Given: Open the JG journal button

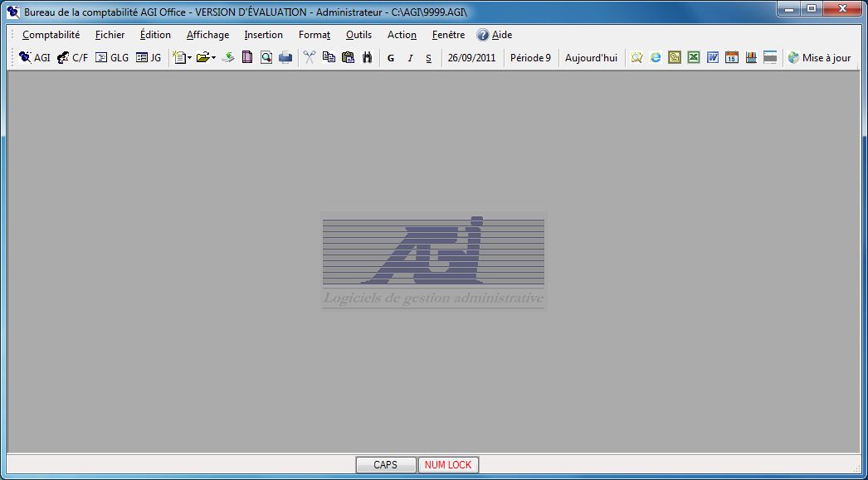Looking at the screenshot, I should (149, 57).
